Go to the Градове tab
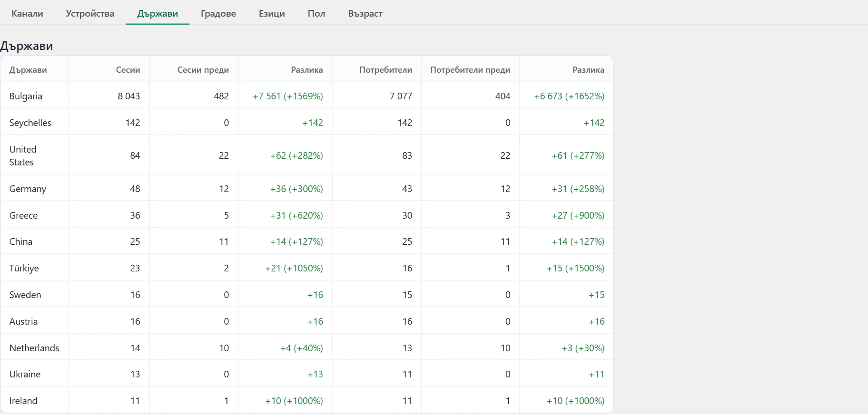 [218, 13]
